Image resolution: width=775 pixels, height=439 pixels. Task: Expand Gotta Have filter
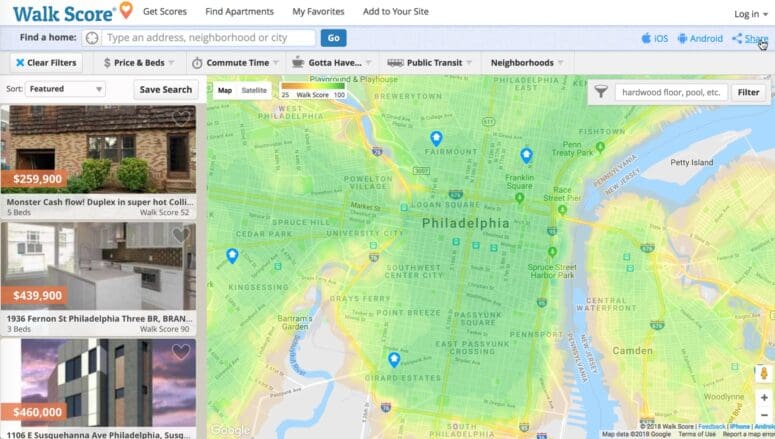coord(332,63)
